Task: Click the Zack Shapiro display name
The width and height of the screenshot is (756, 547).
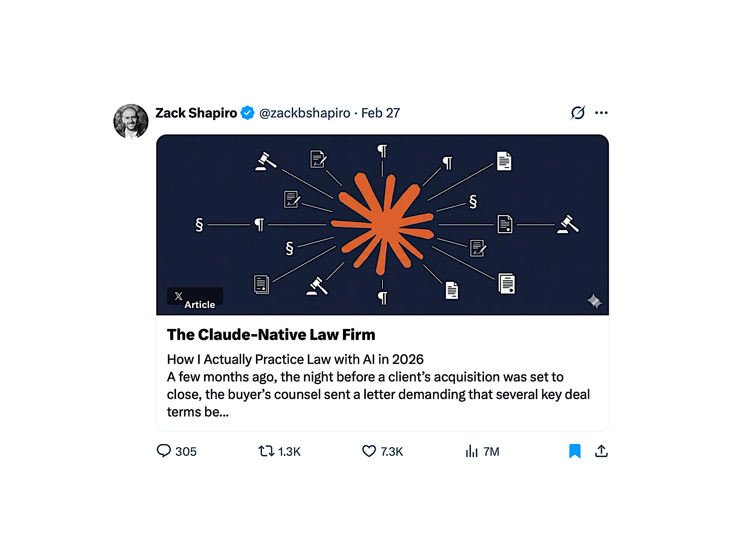Action: (x=196, y=113)
